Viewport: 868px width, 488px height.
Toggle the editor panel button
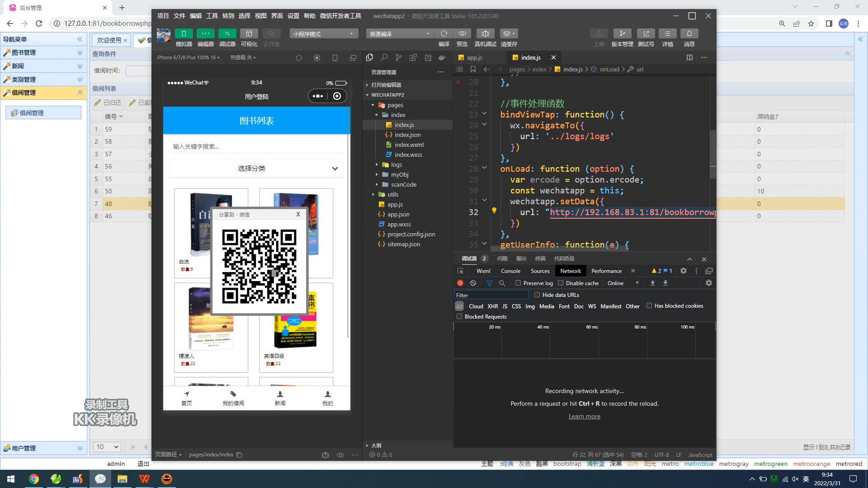(205, 33)
